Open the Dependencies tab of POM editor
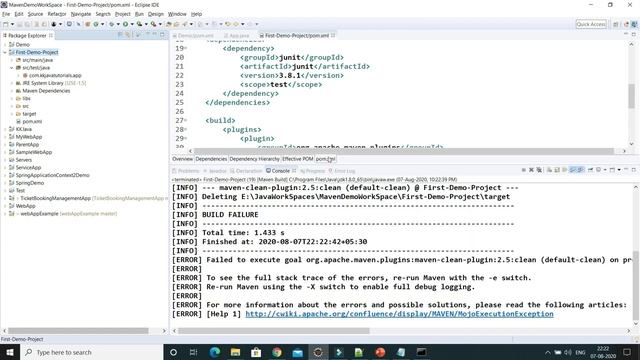 coord(211,159)
